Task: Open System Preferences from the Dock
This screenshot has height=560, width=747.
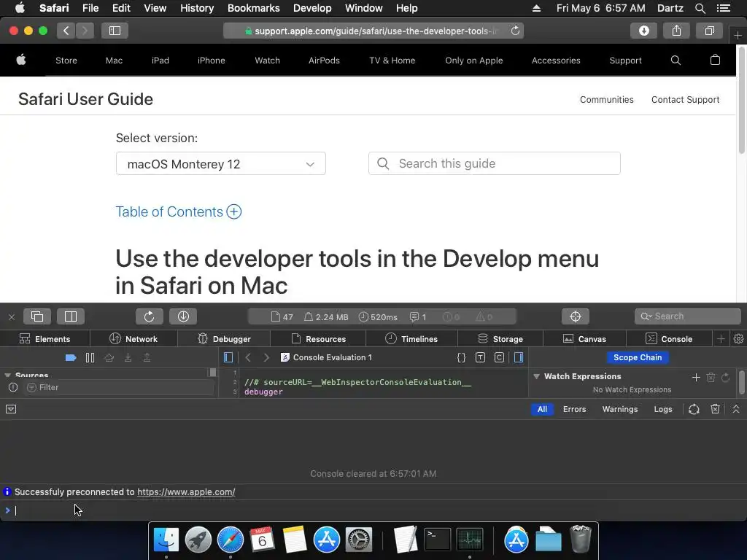Action: tap(358, 540)
